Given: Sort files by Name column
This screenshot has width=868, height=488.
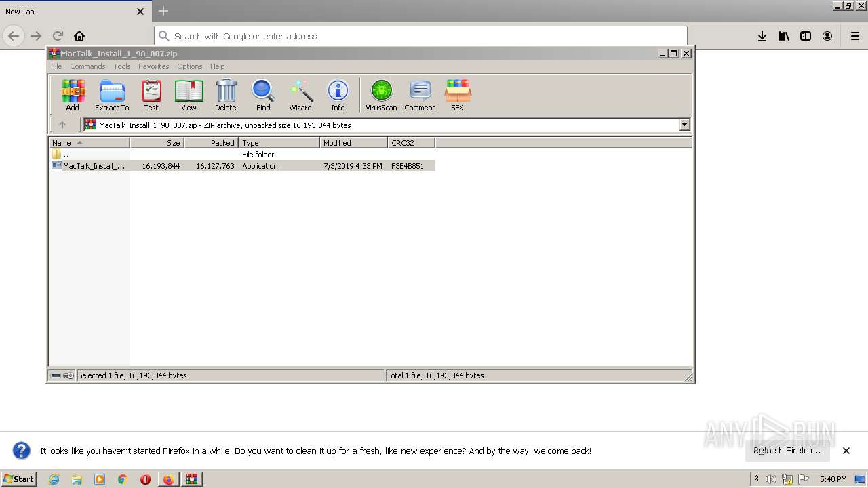Looking at the screenshot, I should click(89, 143).
